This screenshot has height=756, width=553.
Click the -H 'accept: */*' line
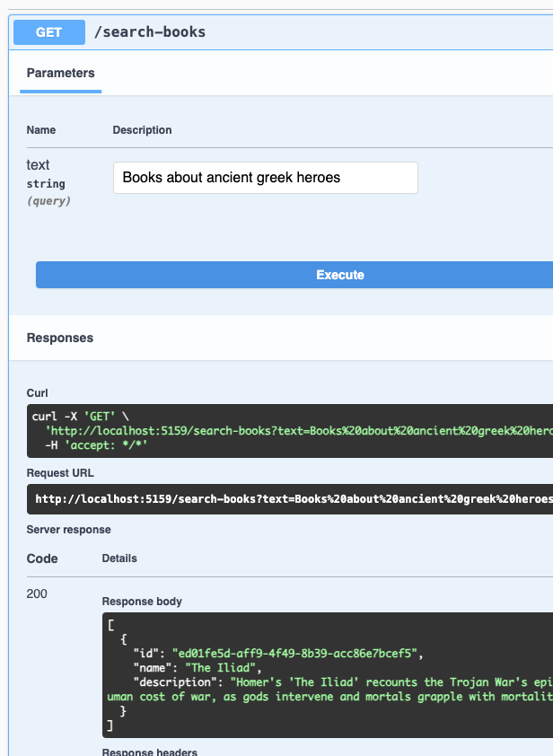pos(96,445)
